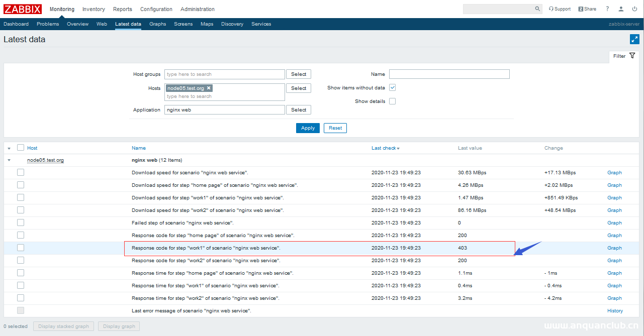Click the fullscreen expand icon
Image resolution: width=644 pixels, height=336 pixels.
[634, 39]
